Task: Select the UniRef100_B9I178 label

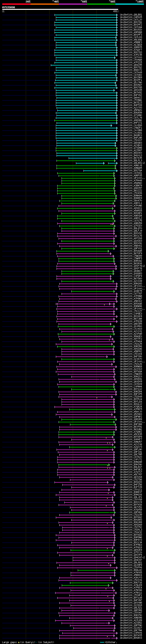Action: (x=131, y=236)
